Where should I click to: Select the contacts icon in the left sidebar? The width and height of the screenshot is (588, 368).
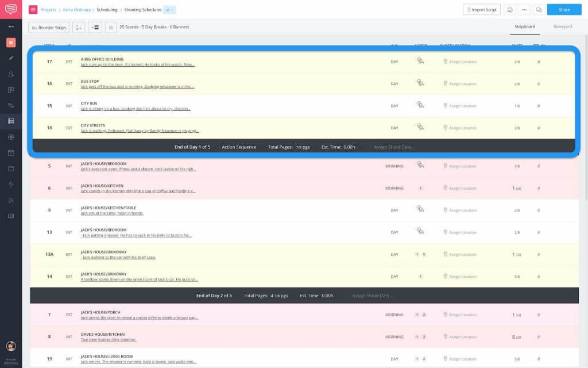click(11, 74)
